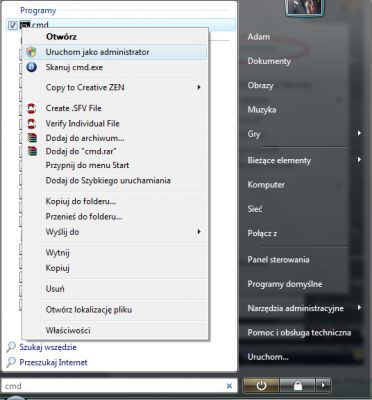Select Przenieś do folderu...
Image resolution: width=372 pixels, height=400 pixels.
click(x=116, y=217)
